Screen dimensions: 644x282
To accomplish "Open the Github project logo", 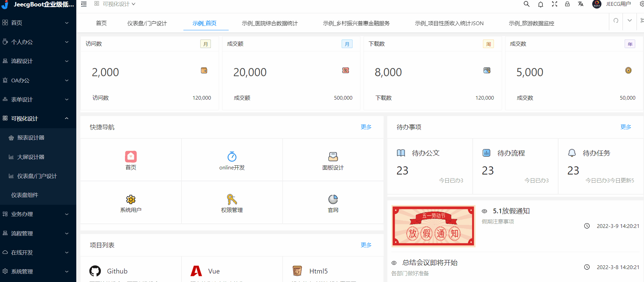I will (95, 271).
